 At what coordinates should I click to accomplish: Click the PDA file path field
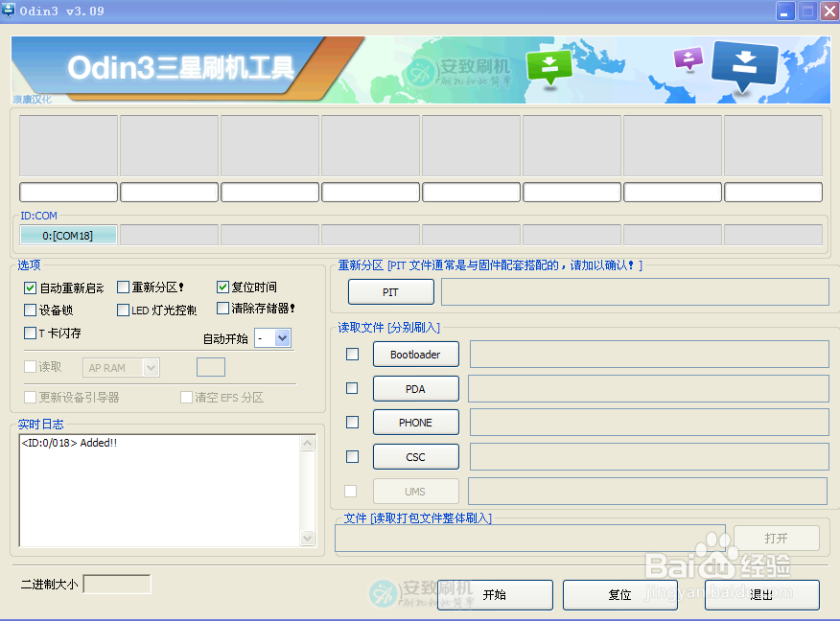click(648, 388)
